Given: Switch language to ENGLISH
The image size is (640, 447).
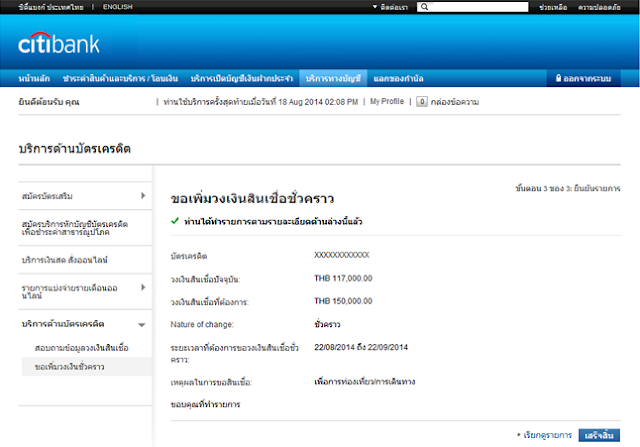Looking at the screenshot, I should pos(118,7).
